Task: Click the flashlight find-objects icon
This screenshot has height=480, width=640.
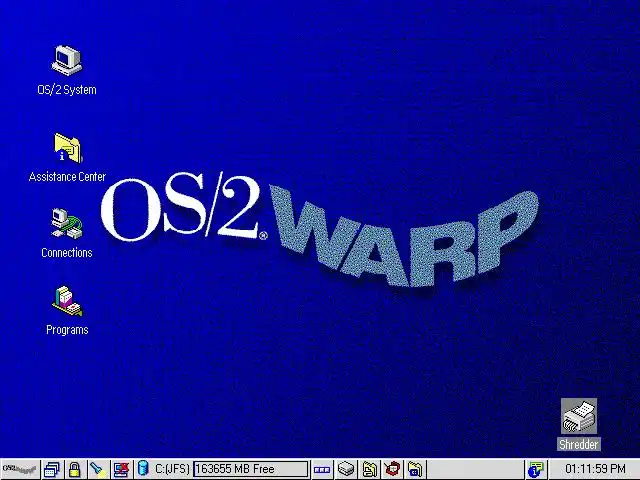Action: click(x=98, y=469)
